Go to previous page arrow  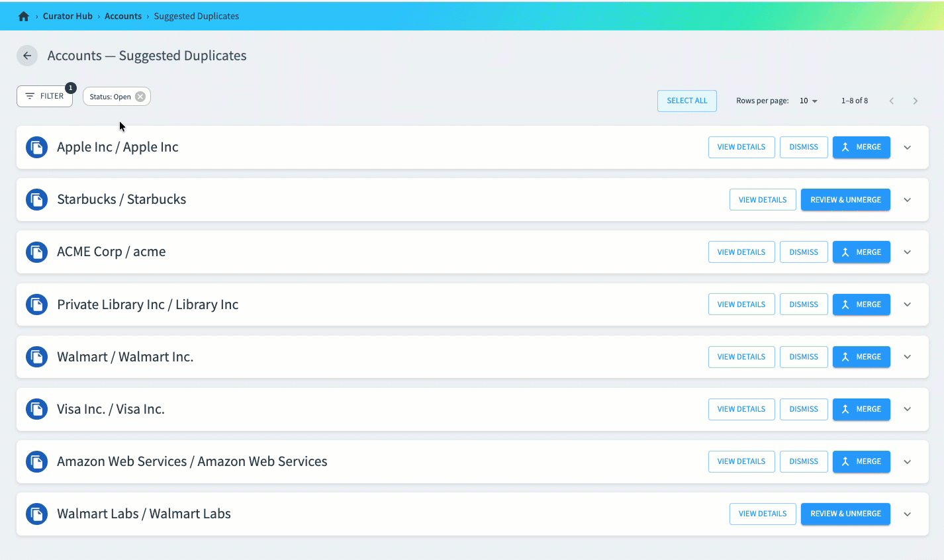(x=892, y=101)
